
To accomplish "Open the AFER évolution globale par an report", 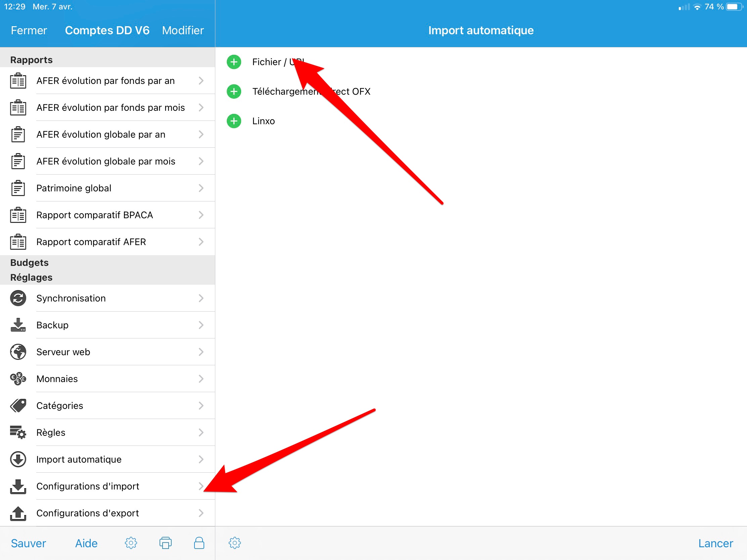I will [107, 134].
